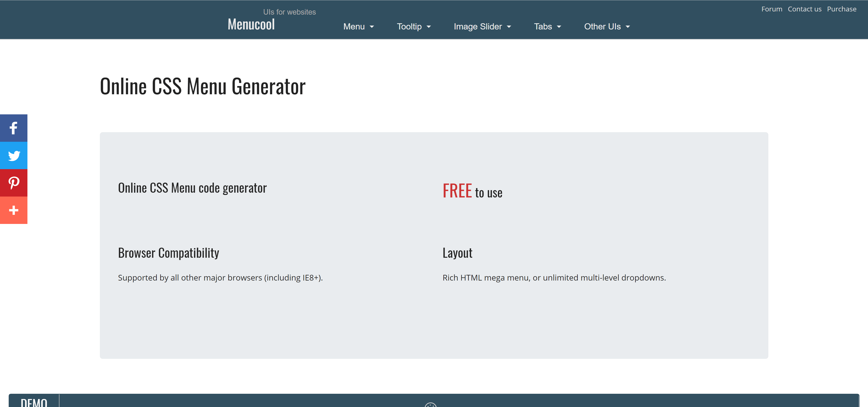The width and height of the screenshot is (868, 407).
Task: Expand the Image Slider dropdown arrow
Action: pos(509,27)
